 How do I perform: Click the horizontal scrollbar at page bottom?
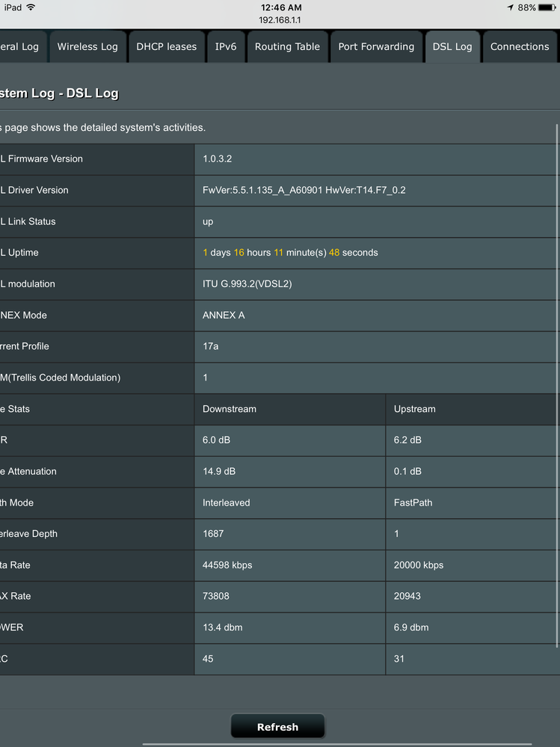click(337, 744)
